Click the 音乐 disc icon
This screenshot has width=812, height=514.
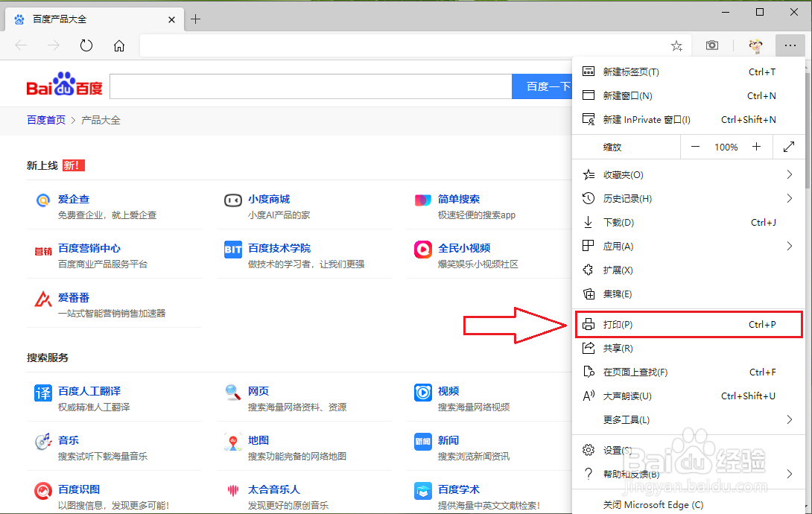[x=43, y=442]
